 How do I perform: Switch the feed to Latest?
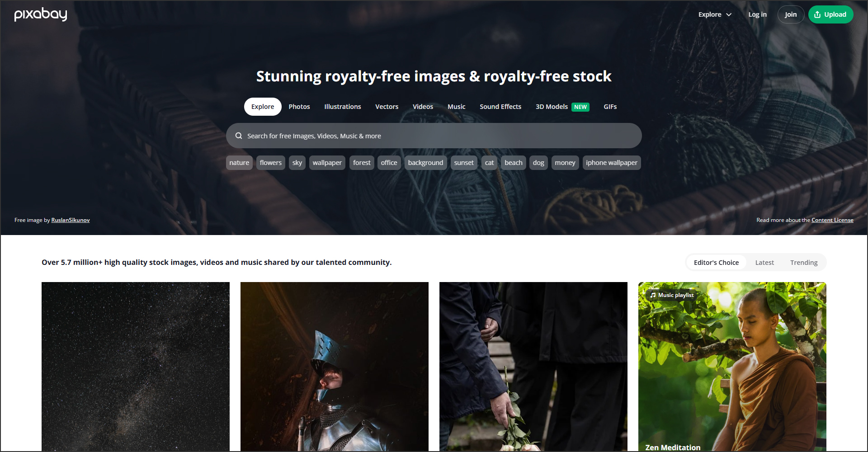(764, 263)
